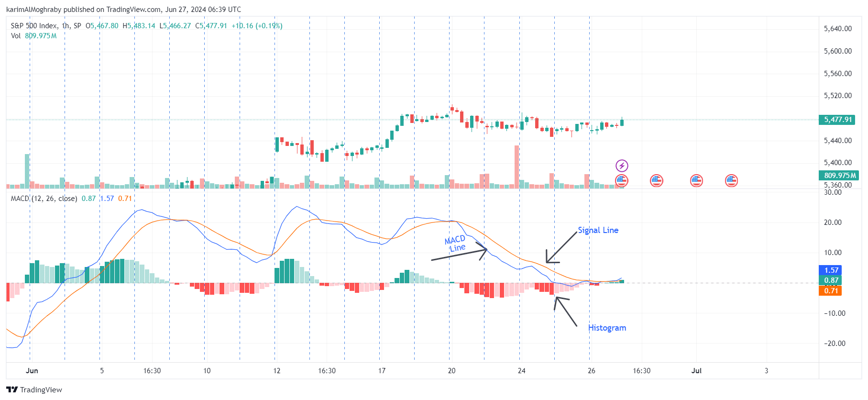Click the Jun label on the time axis

coord(32,371)
